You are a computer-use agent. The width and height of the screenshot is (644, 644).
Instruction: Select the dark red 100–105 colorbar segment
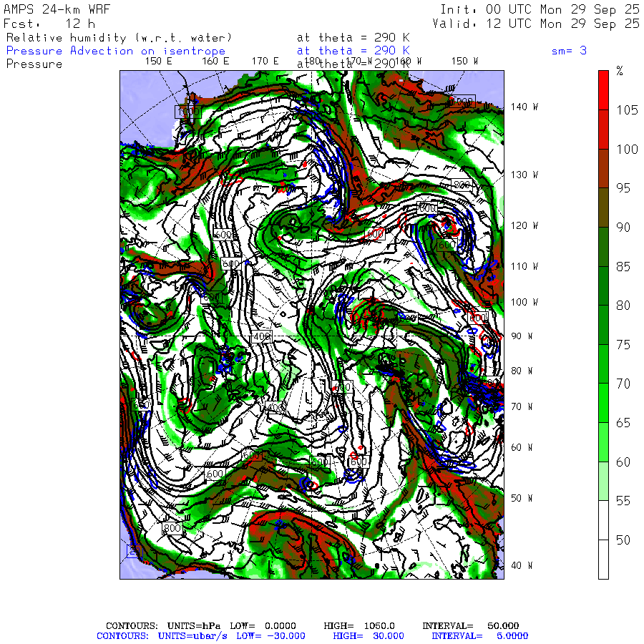[603, 130]
